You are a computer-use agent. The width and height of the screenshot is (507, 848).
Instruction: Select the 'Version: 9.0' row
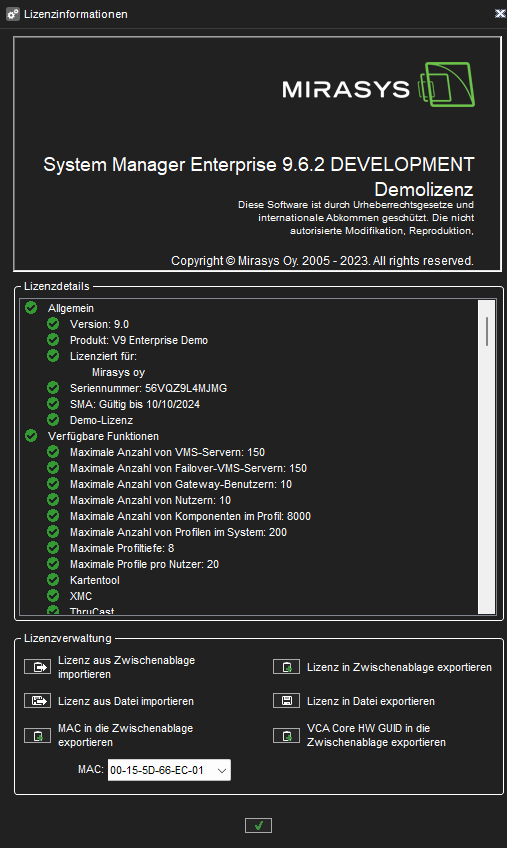[100, 324]
